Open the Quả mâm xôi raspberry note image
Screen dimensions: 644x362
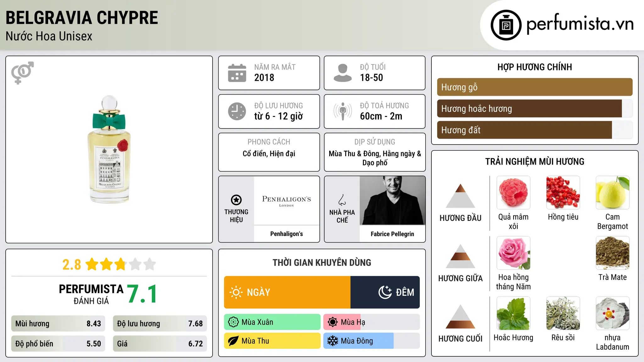pyautogui.click(x=514, y=193)
